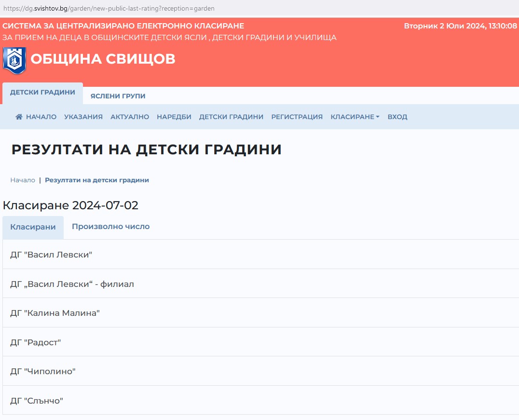Open the УКАЗАНИЯ menu item
Screen dimensions: 519x420
pos(83,117)
